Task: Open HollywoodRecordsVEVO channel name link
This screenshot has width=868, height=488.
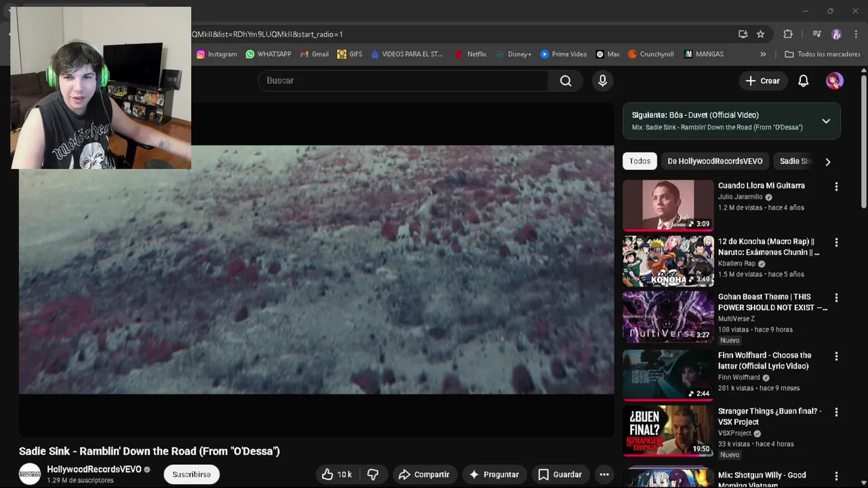Action: [x=94, y=469]
